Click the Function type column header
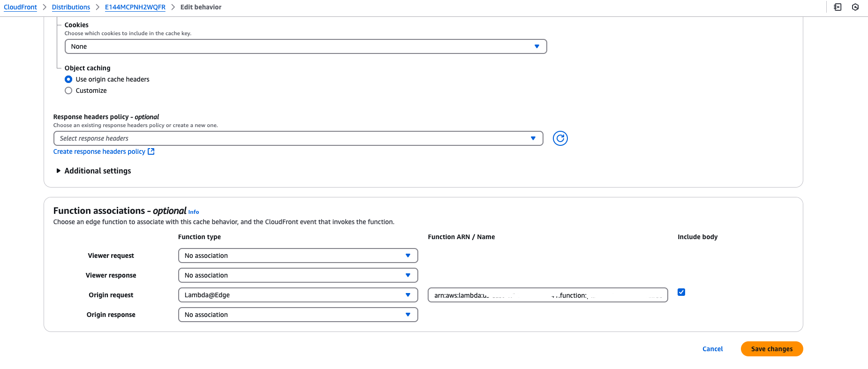Viewport: 868px width, 369px height. 199,237
